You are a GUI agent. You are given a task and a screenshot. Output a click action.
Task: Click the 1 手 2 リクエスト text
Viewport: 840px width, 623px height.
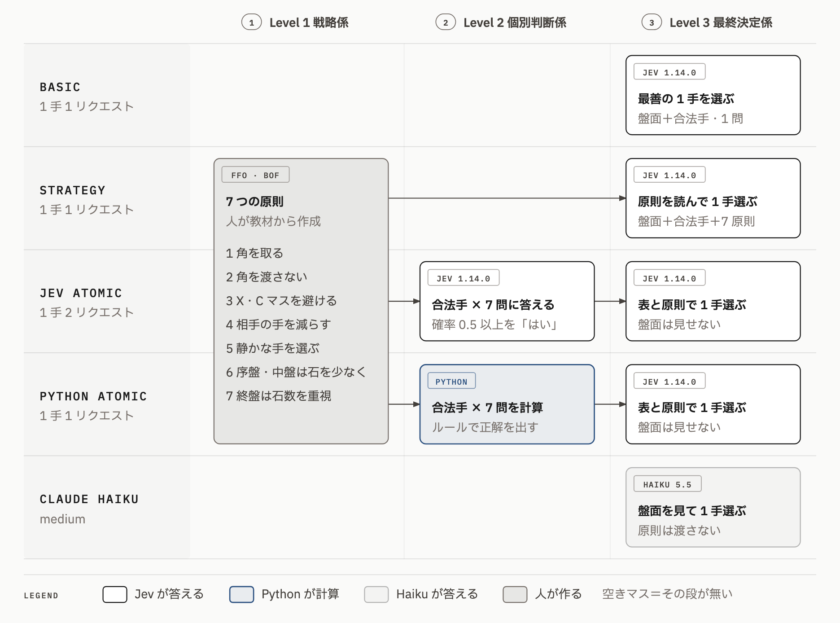click(x=87, y=312)
